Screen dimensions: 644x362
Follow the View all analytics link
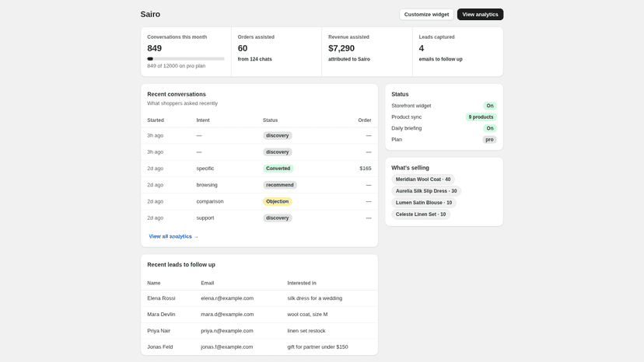point(173,236)
